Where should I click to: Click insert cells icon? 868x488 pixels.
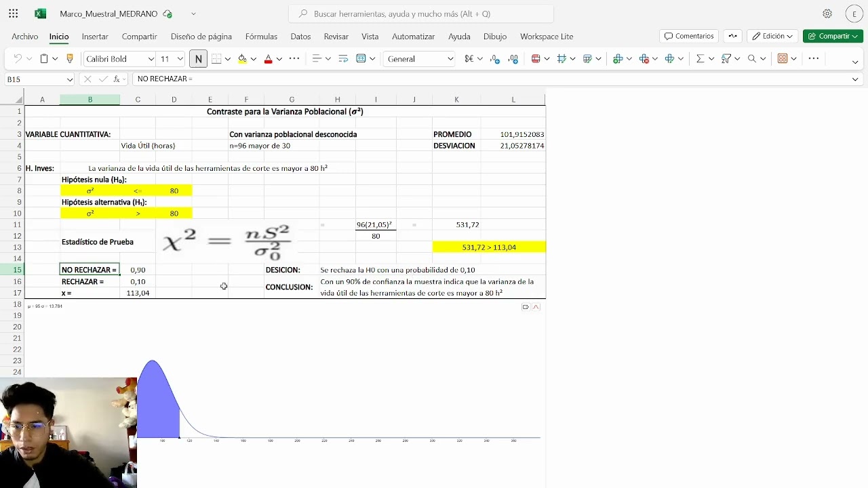coord(618,59)
